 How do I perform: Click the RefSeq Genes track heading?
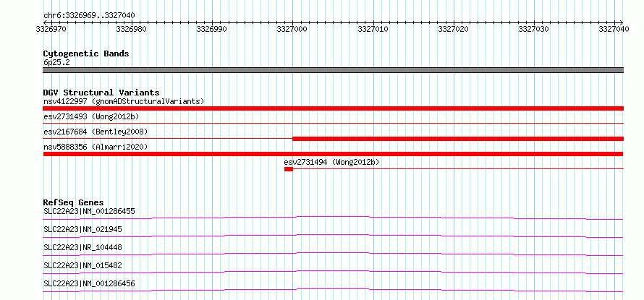73,202
